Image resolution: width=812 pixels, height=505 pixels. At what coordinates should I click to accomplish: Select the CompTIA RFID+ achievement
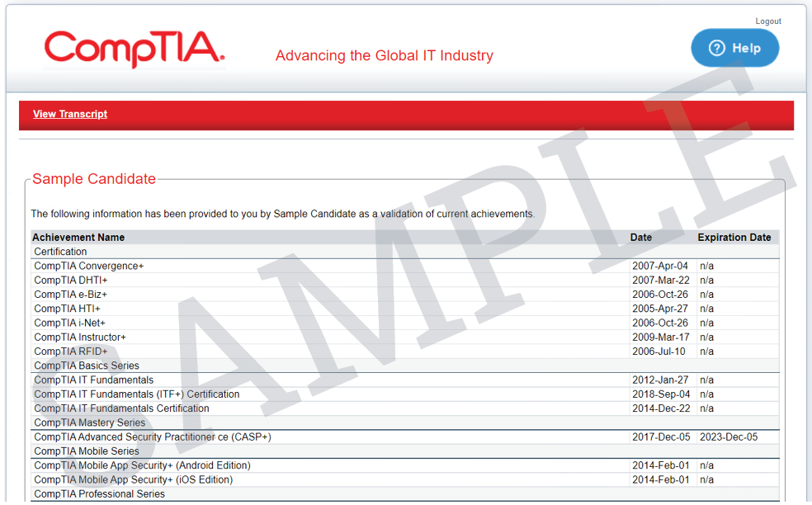click(70, 352)
